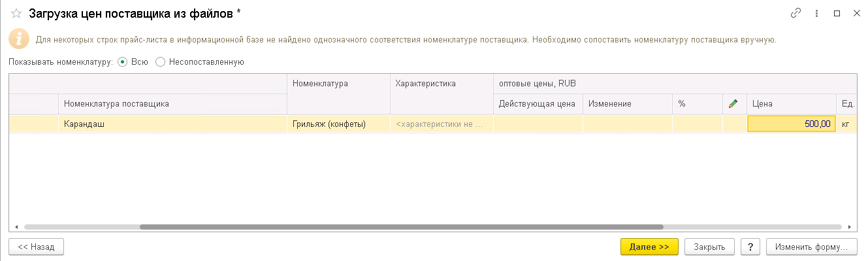
Task: Select the 'Карандаш' supplier item cell
Action: [172, 124]
